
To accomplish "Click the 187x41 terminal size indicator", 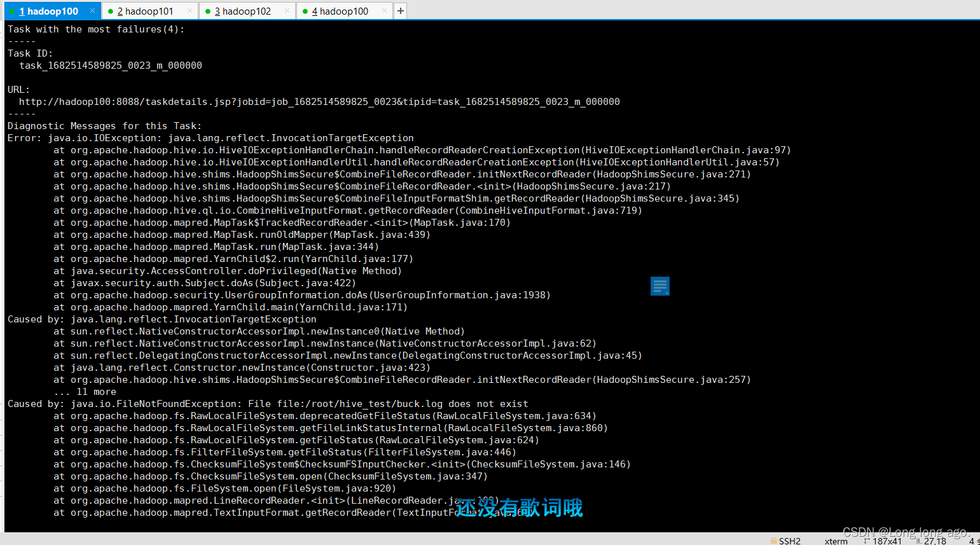I will 887,541.
